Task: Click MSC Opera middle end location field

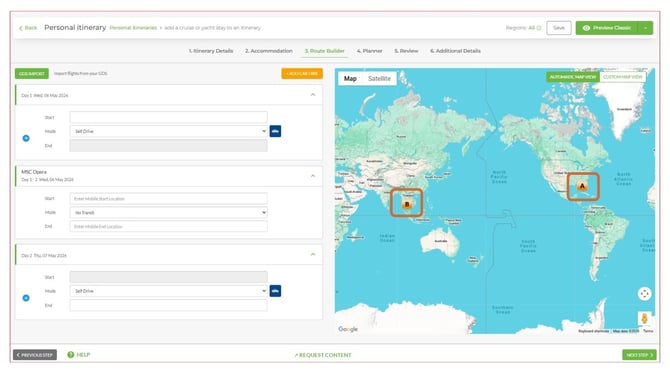Action: pyautogui.click(x=168, y=226)
